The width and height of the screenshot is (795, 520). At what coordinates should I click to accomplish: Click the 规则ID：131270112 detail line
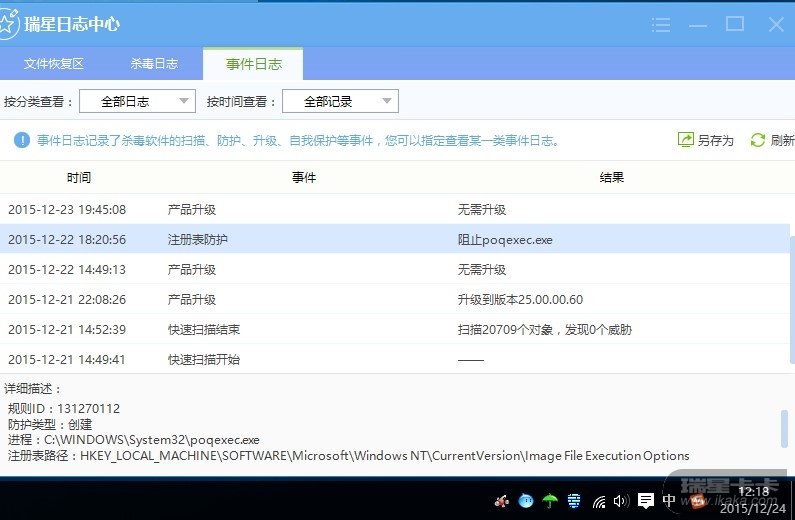[64, 408]
